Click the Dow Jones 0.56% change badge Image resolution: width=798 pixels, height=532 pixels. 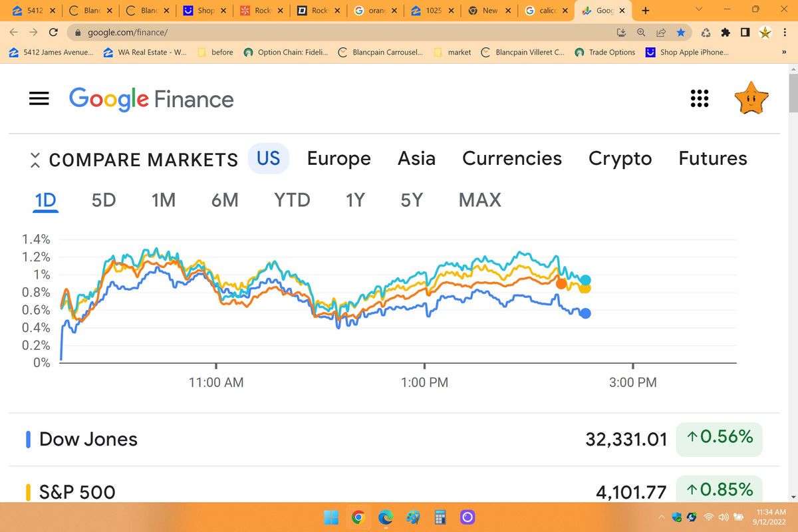point(719,438)
